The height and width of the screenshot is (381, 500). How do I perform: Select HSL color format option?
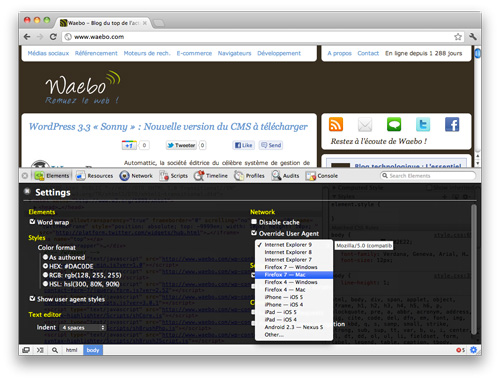46,284
